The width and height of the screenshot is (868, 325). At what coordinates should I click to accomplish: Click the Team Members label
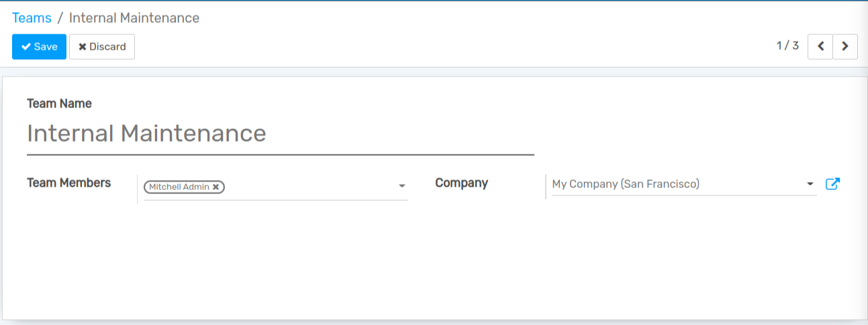[68, 183]
